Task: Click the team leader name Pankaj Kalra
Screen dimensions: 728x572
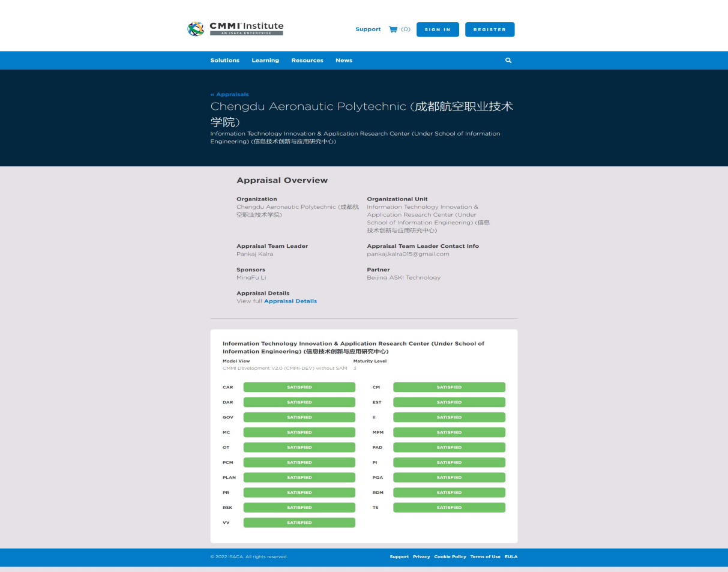Action: click(x=254, y=254)
